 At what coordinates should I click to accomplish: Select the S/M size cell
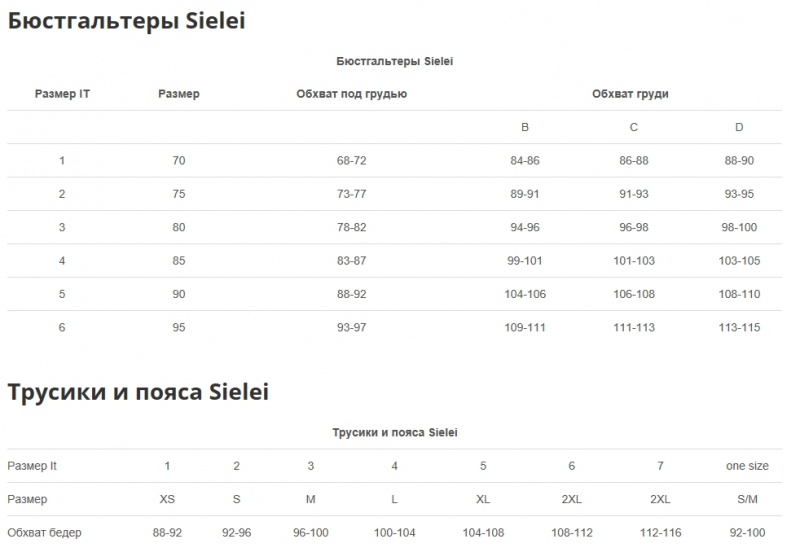click(x=747, y=499)
